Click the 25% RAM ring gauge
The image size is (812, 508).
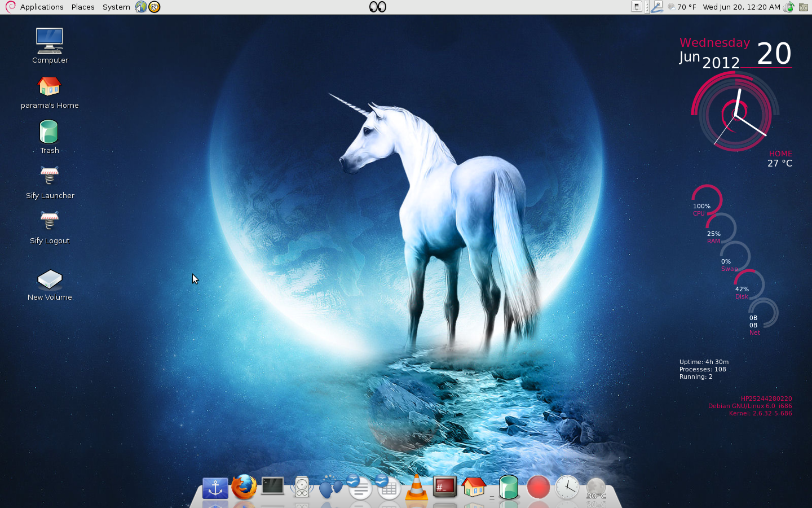click(x=721, y=229)
